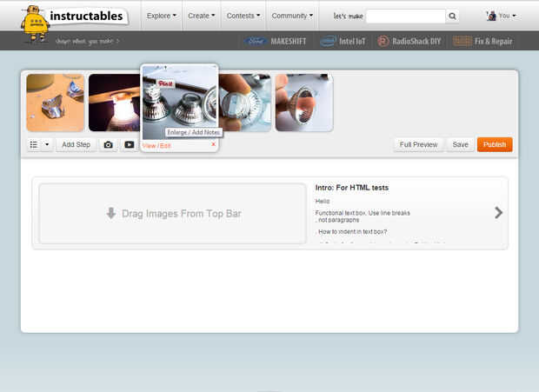The height and width of the screenshot is (392, 539).
Task: Click the "How to indent in text box?" line
Action: tap(352, 232)
